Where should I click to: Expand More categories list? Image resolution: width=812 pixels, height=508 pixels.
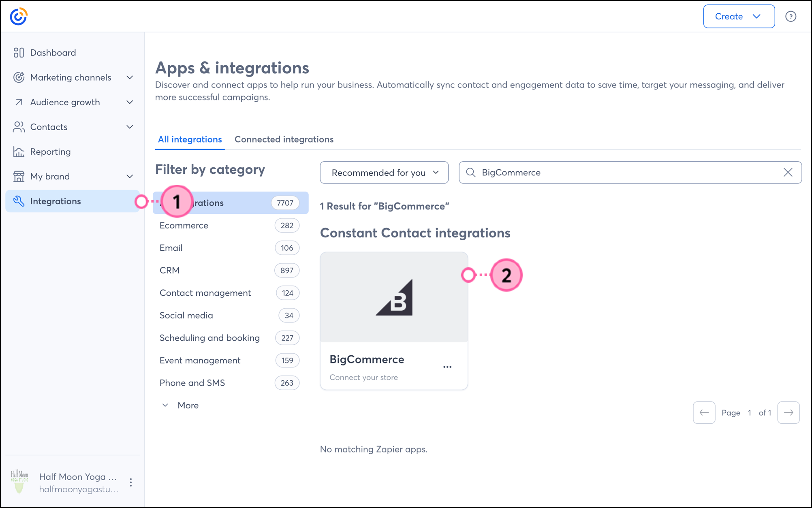point(180,406)
